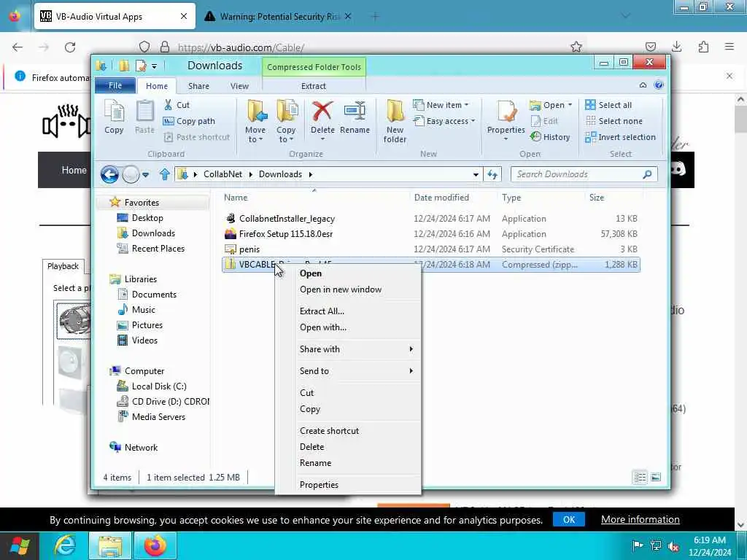The image size is (747, 560).
Task: Click the Explorer Back arrow button
Action: tap(109, 175)
